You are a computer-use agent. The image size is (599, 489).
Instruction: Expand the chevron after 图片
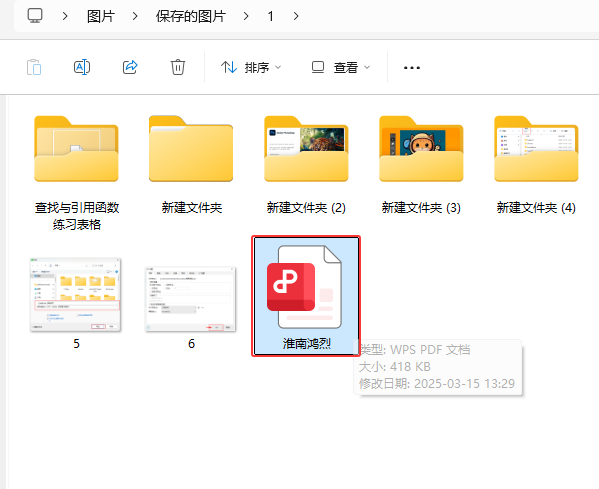coord(135,16)
